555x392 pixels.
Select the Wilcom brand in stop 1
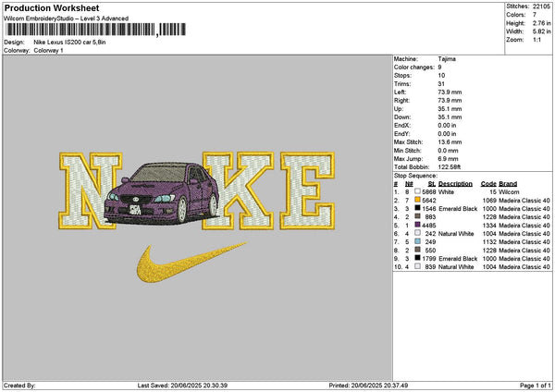[509, 191]
